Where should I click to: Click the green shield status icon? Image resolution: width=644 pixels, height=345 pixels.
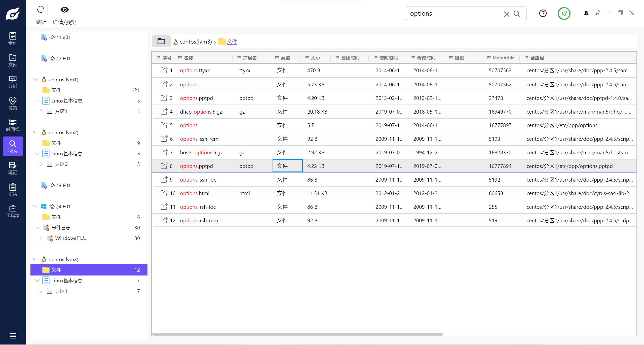tap(564, 13)
